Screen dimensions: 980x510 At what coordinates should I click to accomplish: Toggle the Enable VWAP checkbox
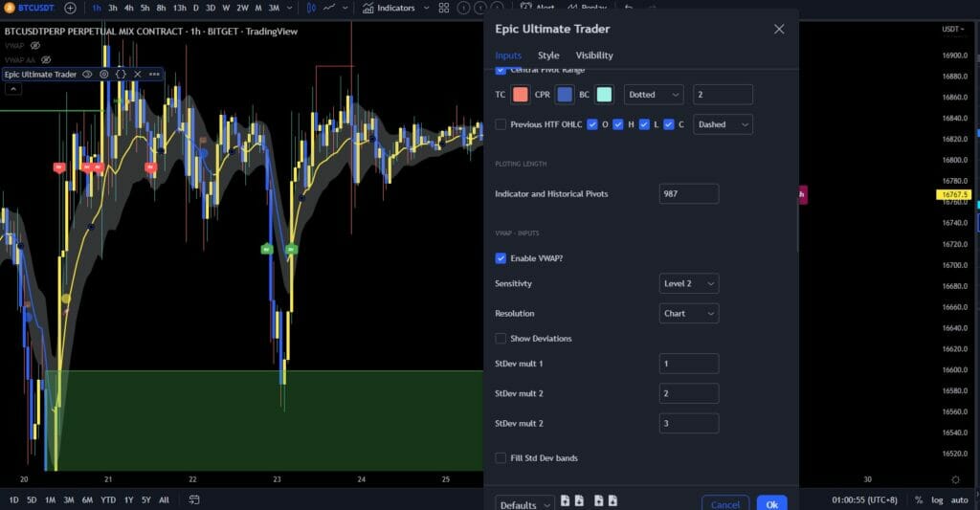(x=501, y=258)
